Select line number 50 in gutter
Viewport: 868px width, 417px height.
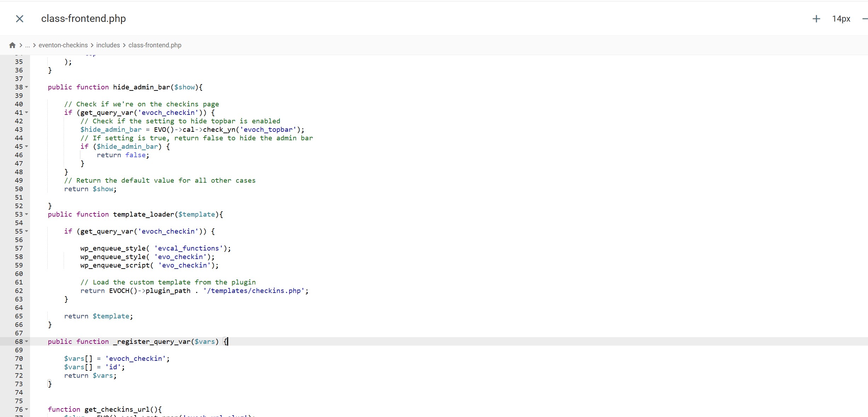[19, 189]
